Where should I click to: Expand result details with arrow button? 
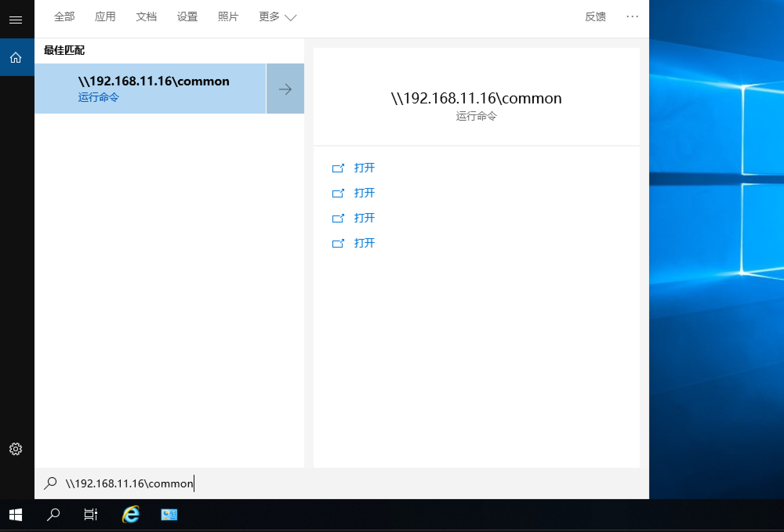click(285, 89)
